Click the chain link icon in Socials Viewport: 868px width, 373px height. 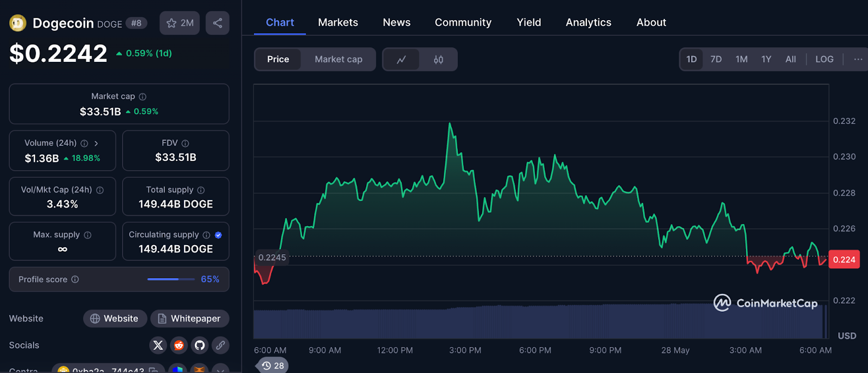point(220,345)
